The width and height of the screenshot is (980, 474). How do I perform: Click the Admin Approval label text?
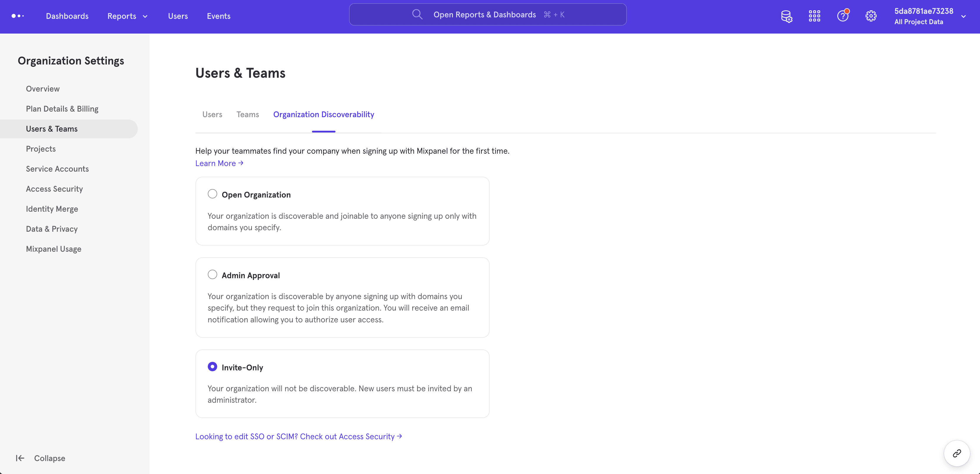coord(251,275)
